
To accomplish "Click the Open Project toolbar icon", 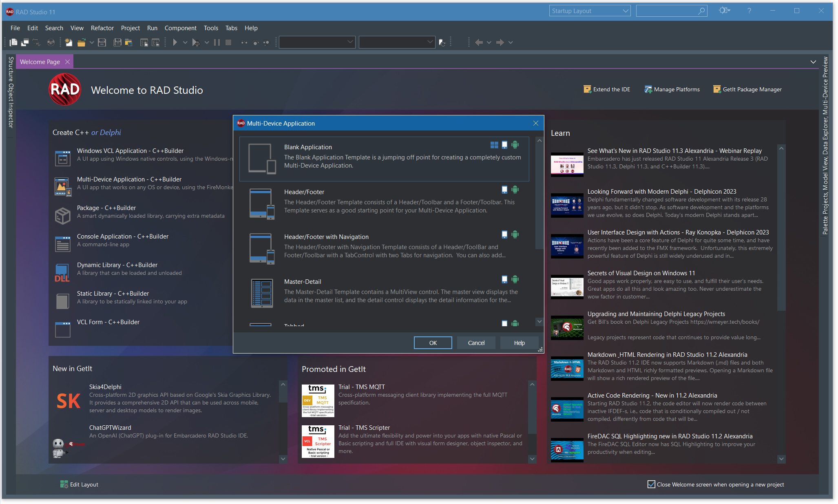I will [129, 42].
